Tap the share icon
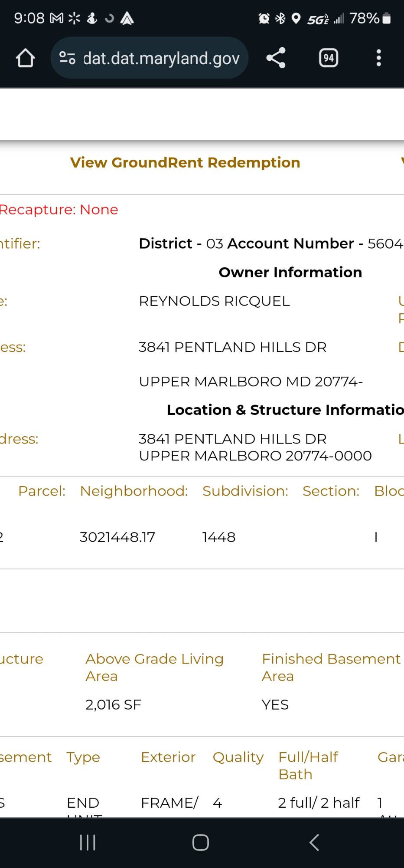This screenshot has height=868, width=404. 276,58
